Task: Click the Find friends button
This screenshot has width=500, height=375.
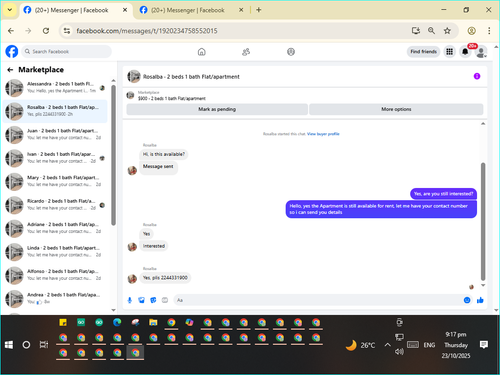Action: click(423, 52)
